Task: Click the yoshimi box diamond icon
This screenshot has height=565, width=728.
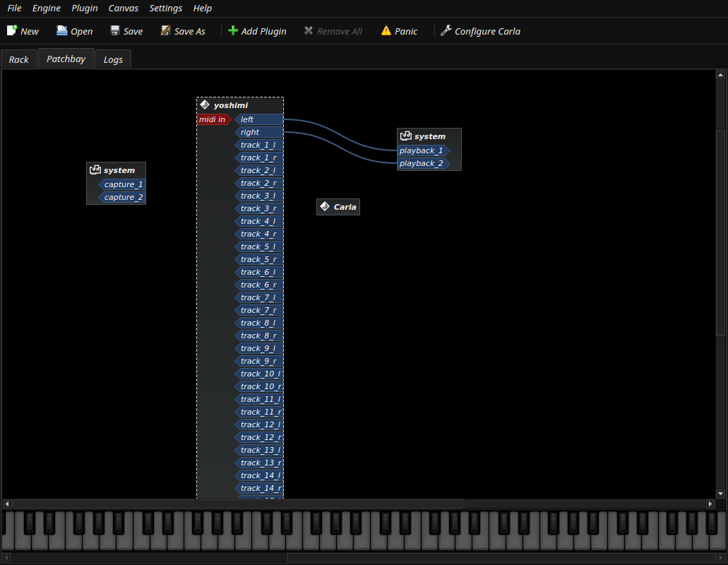Action: (205, 105)
